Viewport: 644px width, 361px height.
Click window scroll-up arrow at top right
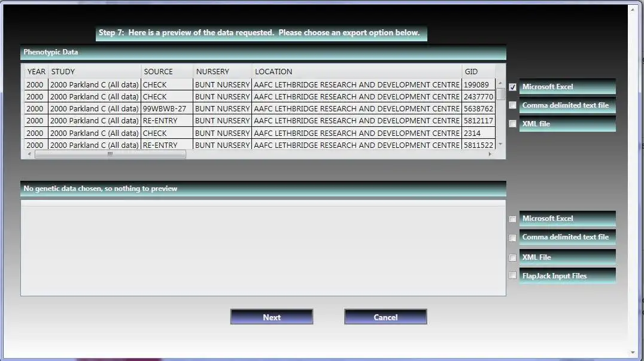coord(633,9)
